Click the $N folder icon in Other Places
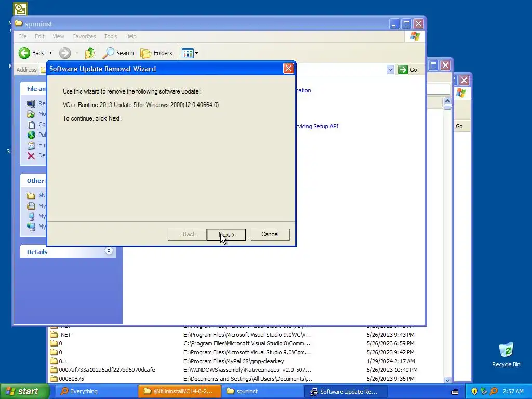Screen dimensions: 532x399 click(31, 196)
